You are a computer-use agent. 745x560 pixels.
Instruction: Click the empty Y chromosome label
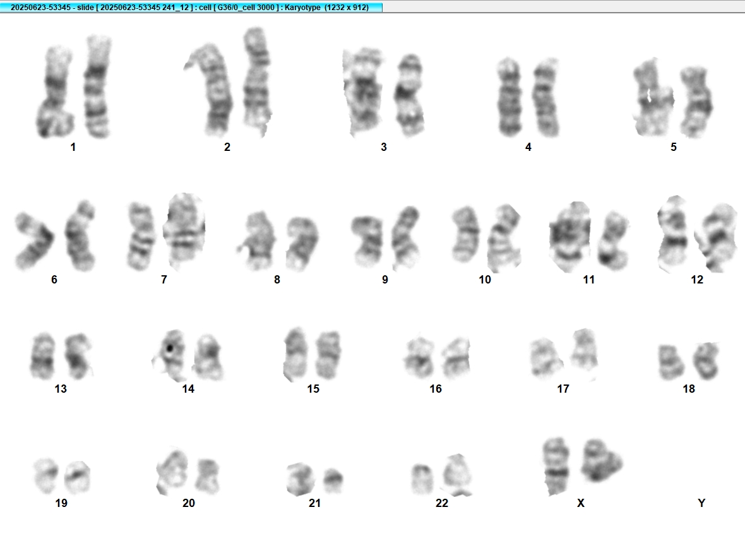click(702, 503)
